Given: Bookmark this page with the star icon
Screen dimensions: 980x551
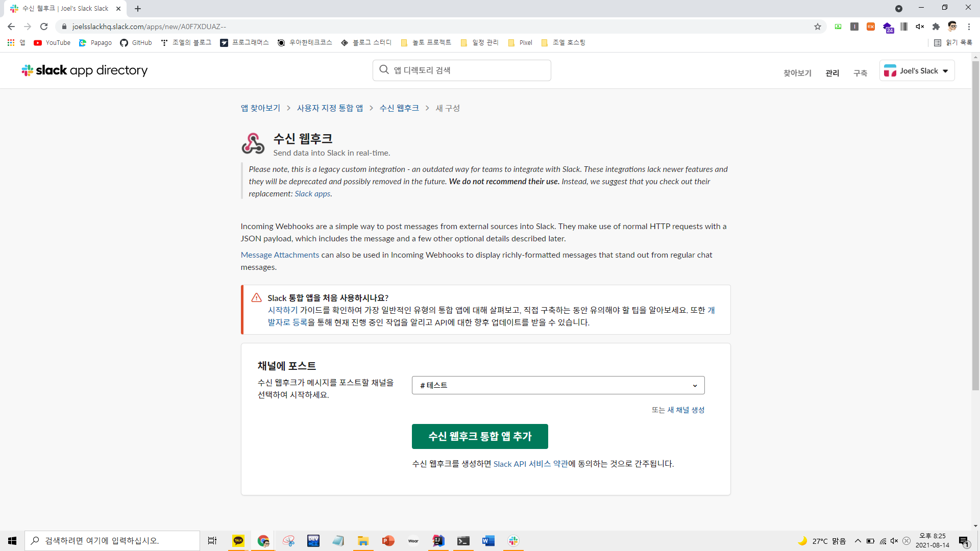Looking at the screenshot, I should 818,27.
